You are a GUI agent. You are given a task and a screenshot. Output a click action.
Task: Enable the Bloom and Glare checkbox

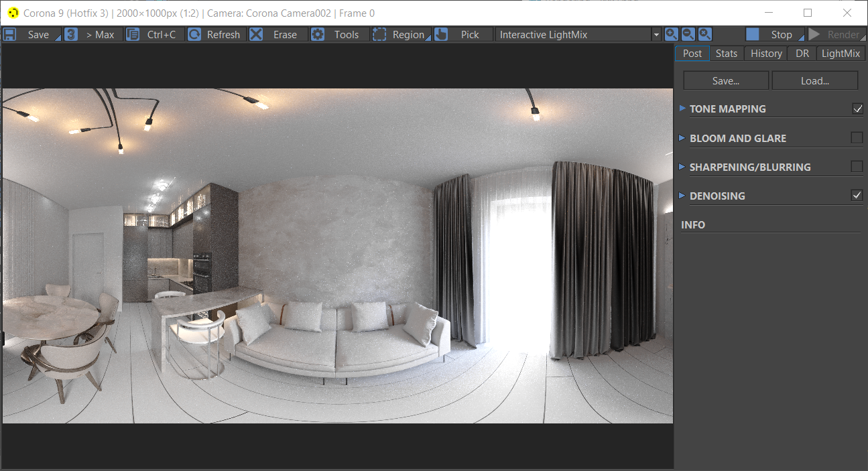(x=857, y=137)
